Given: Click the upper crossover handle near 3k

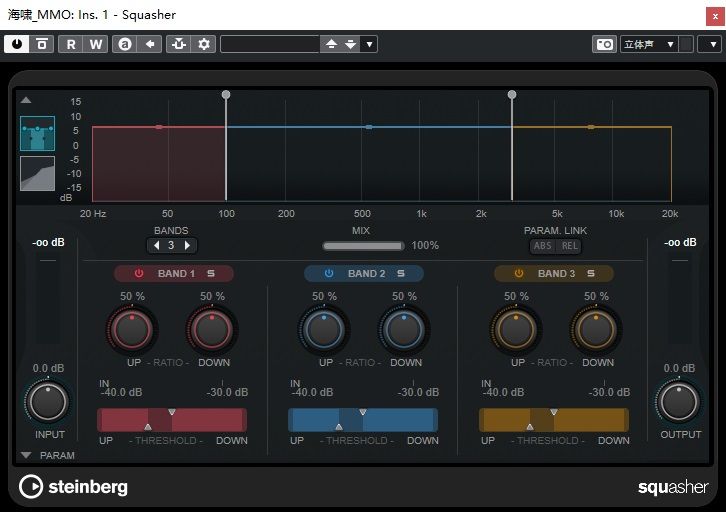Looking at the screenshot, I should (512, 94).
